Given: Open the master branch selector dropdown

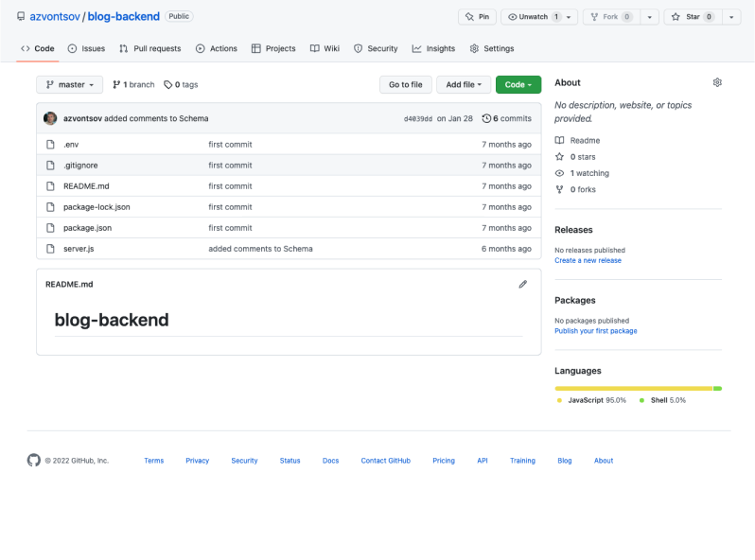Looking at the screenshot, I should click(69, 85).
